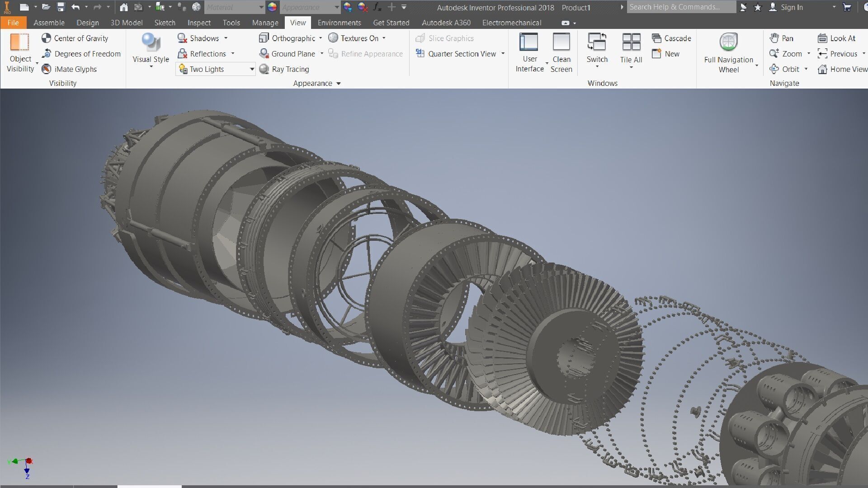Screen dimensions: 868x488
Task: Toggle Shadows on or off
Action: (x=198, y=38)
